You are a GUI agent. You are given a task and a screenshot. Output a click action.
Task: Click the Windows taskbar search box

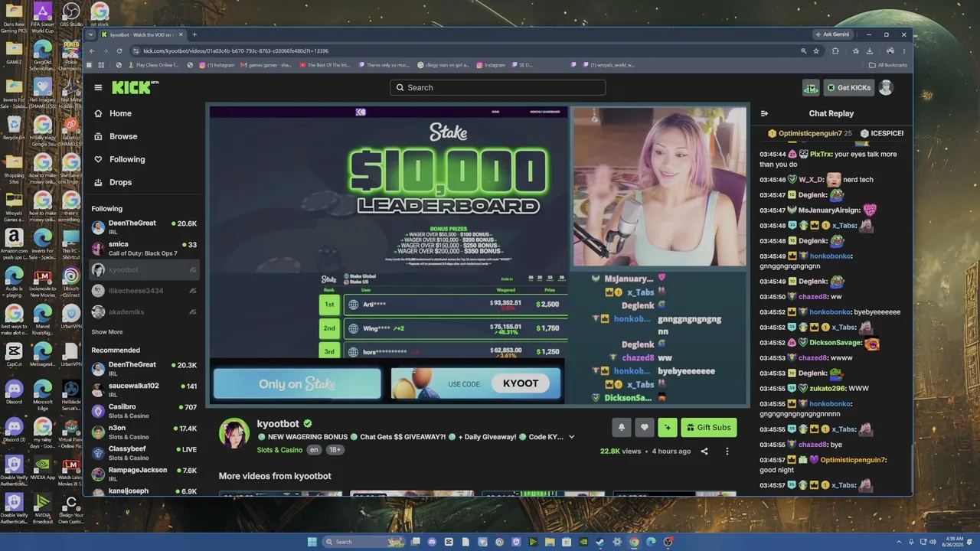pyautogui.click(x=364, y=542)
